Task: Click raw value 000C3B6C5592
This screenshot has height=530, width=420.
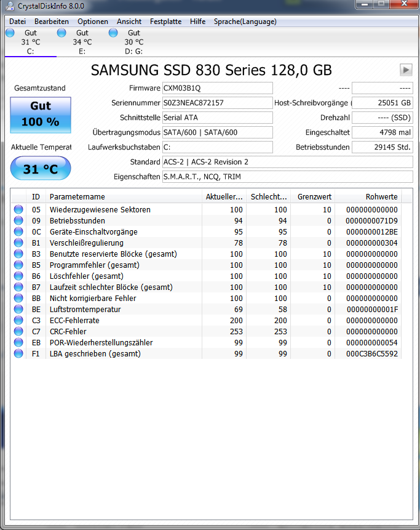Action: (x=371, y=353)
